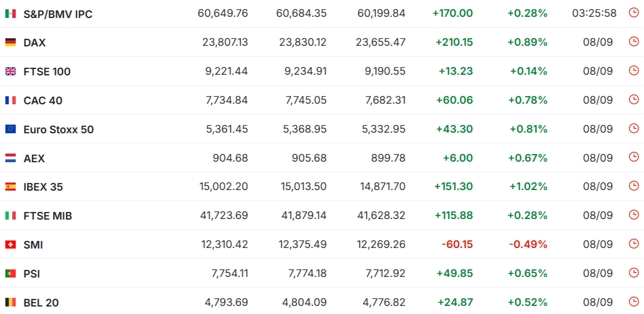
Task: Click the clock icon in S&P/BMV IPC row
Action: tap(634, 13)
